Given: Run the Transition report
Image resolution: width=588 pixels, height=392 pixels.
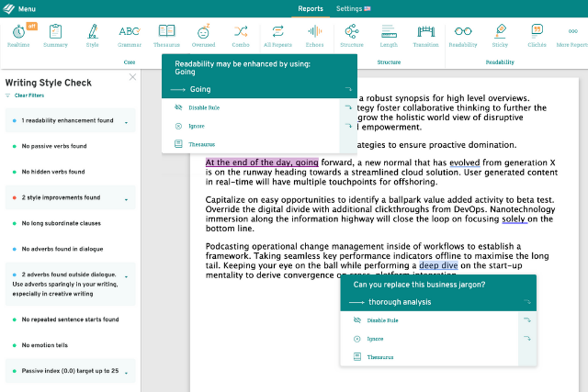Looking at the screenshot, I should pyautogui.click(x=425, y=36).
